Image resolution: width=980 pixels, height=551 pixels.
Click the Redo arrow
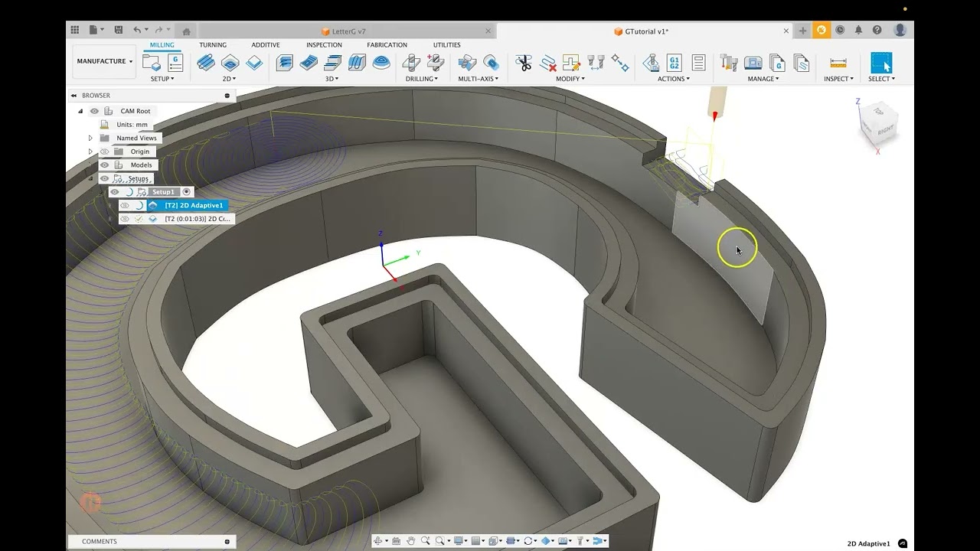pyautogui.click(x=158, y=30)
